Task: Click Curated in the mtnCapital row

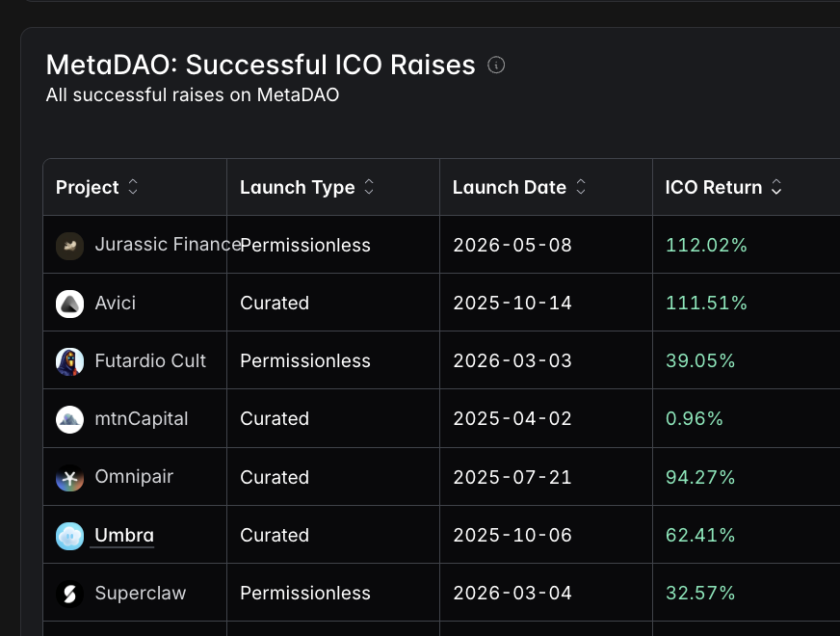Action: (275, 418)
